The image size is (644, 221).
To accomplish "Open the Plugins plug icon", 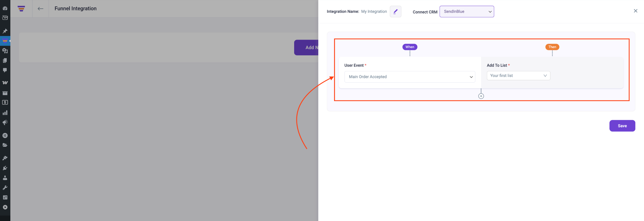I will [x=5, y=168].
